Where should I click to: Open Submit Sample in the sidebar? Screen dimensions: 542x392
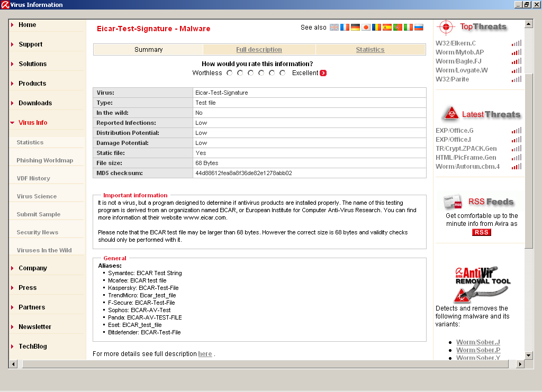[x=38, y=214]
